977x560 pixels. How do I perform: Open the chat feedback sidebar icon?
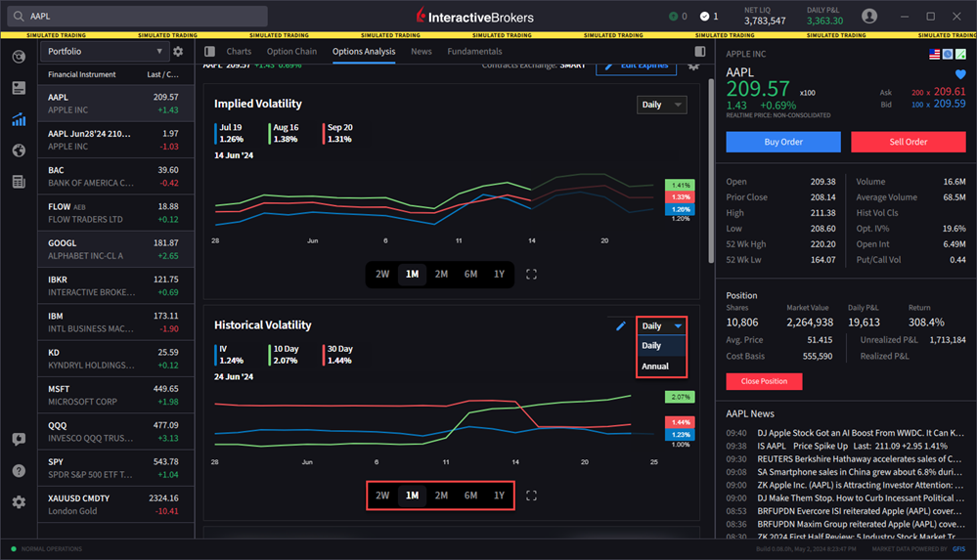coord(19,439)
